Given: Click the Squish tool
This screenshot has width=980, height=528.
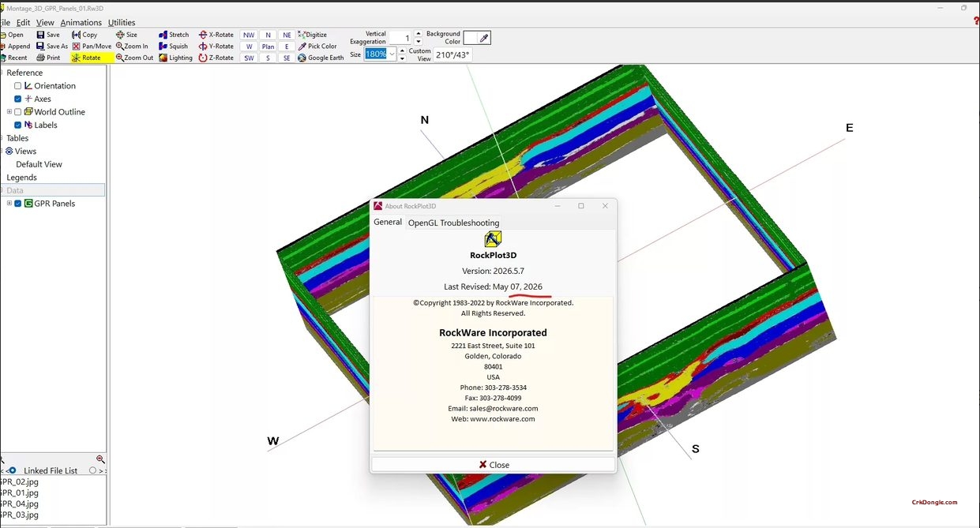Looking at the screenshot, I should click(x=173, y=47).
